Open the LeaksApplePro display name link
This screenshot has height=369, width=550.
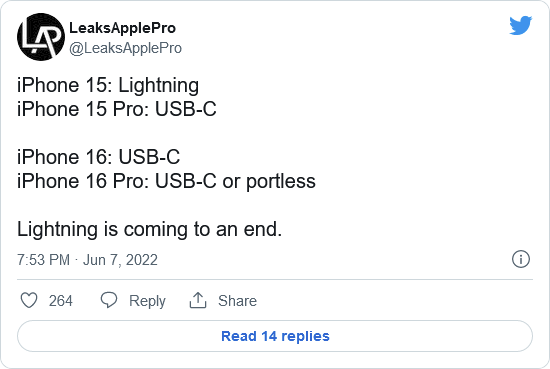coord(122,28)
